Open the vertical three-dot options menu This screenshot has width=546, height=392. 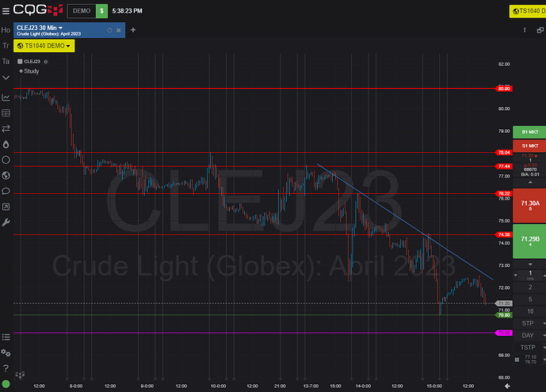(x=525, y=30)
